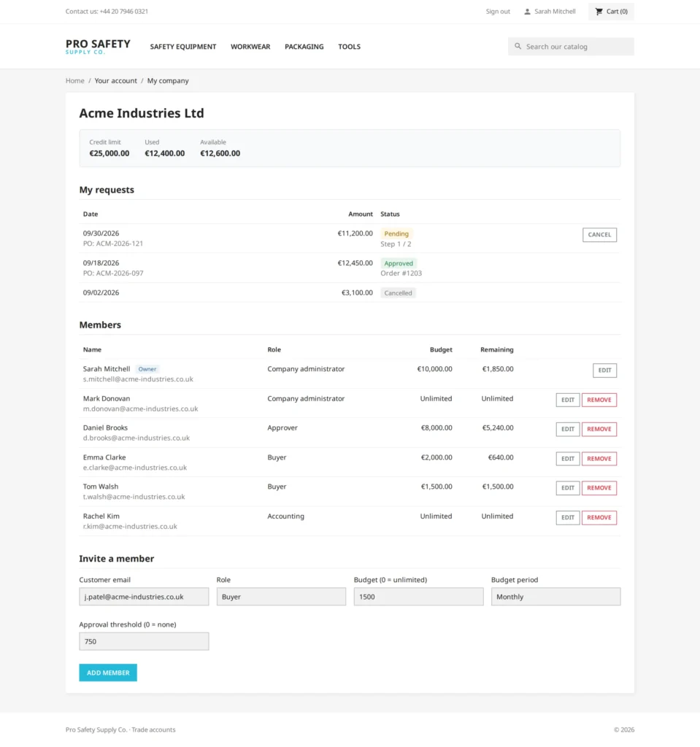
Task: Edit Tom Walsh's member settings
Action: [567, 488]
